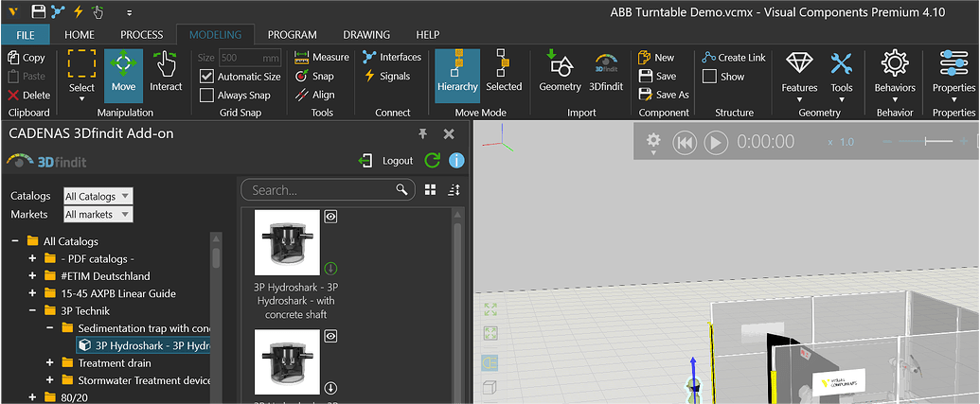Image resolution: width=980 pixels, height=404 pixels.
Task: Adjust the simulation speed slider
Action: pos(939,141)
